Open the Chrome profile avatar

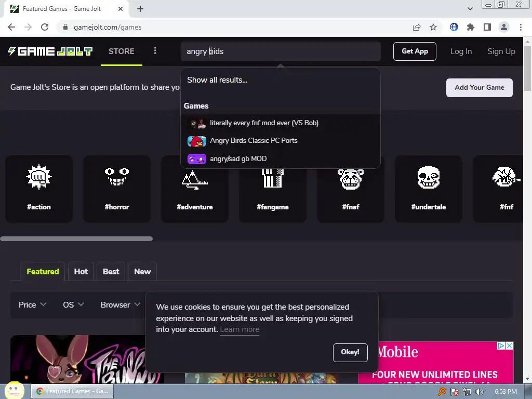click(x=504, y=27)
